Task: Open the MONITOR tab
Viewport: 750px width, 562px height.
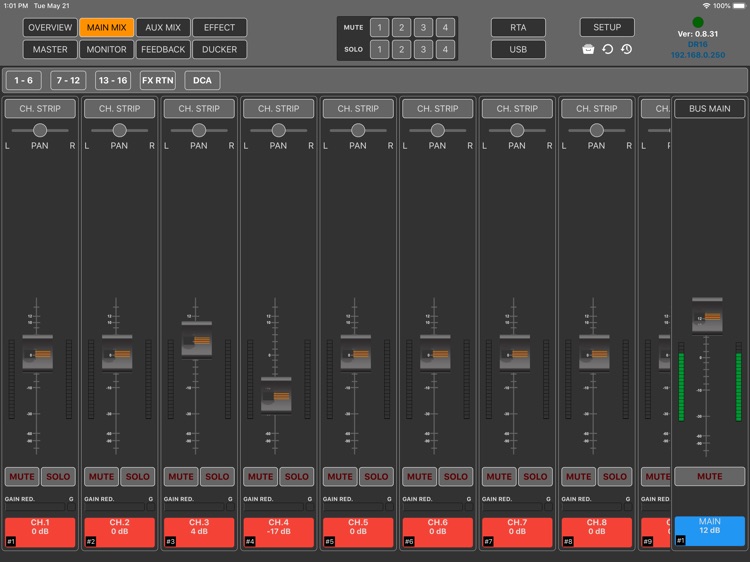Action: [x=106, y=49]
